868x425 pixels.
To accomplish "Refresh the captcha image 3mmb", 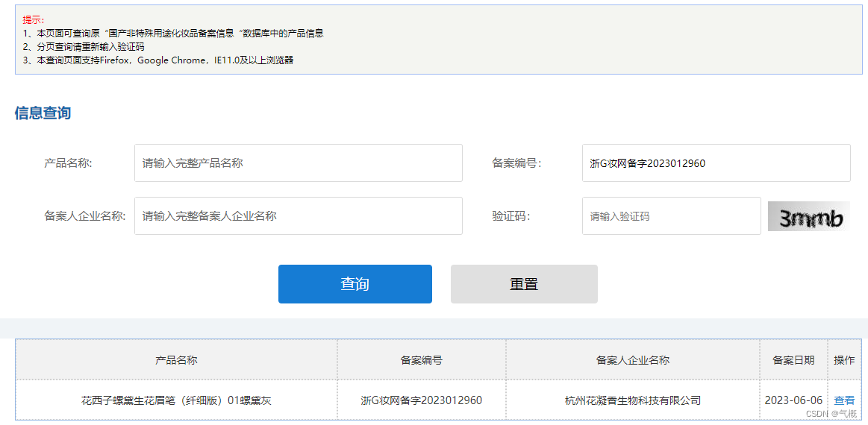I will coord(809,216).
